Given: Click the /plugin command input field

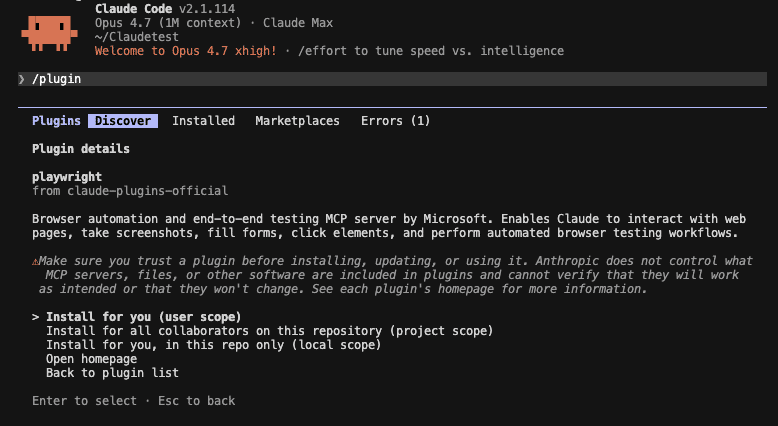Looking at the screenshot, I should pyautogui.click(x=392, y=79).
